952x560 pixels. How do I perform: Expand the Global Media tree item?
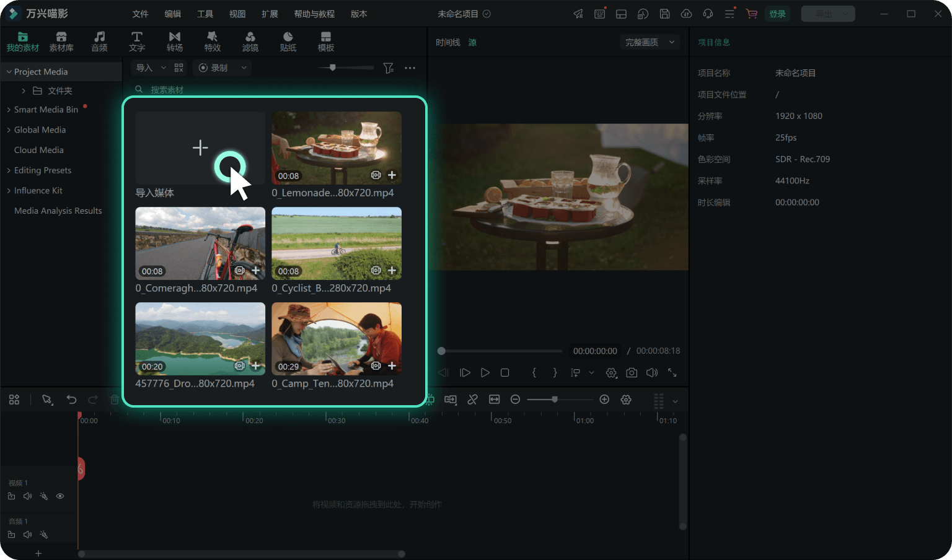click(x=9, y=130)
